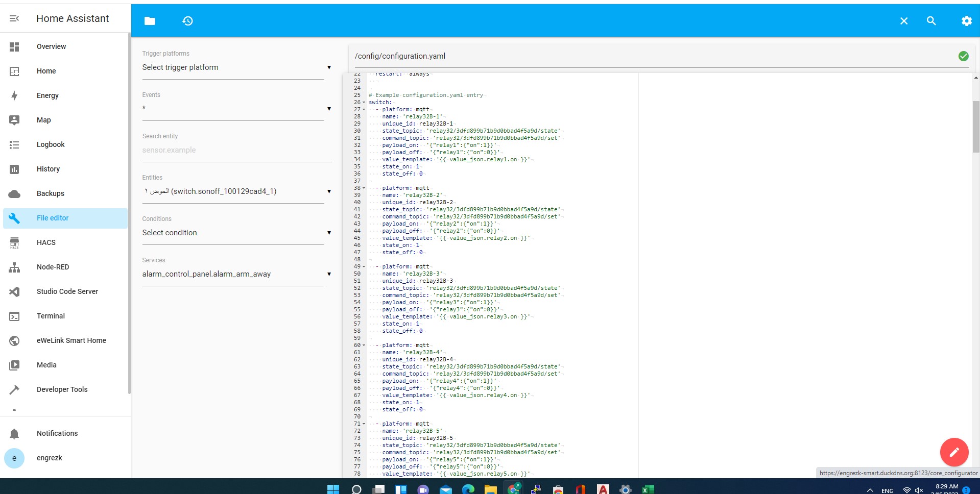Click the close X icon in header
This screenshot has height=494, width=980.
903,21
